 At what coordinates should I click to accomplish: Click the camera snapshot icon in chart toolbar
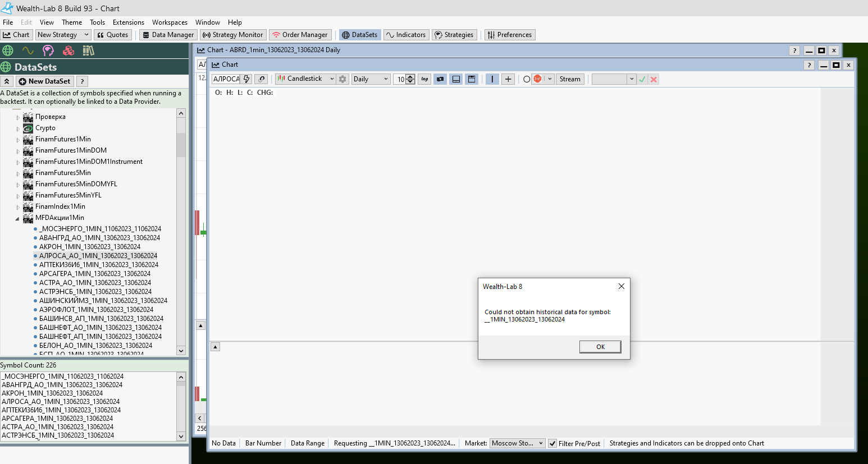440,79
